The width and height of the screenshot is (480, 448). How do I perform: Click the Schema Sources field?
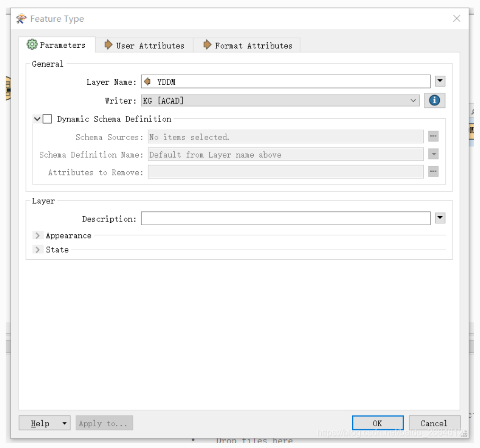(x=285, y=136)
